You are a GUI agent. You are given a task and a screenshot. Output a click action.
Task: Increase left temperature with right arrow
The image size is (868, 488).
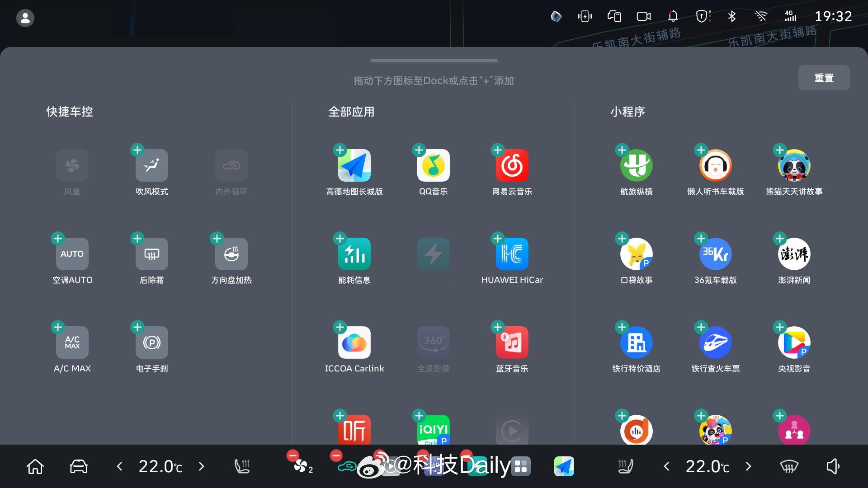tap(202, 466)
